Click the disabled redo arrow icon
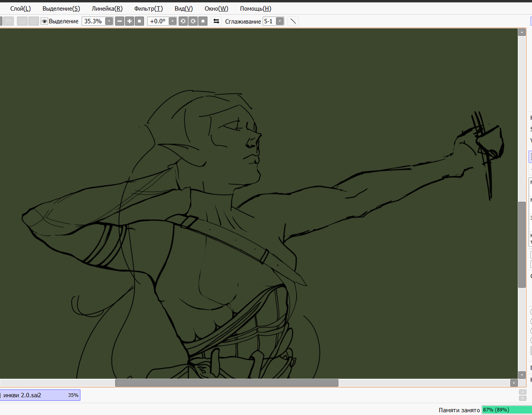The width and height of the screenshot is (532, 415). [8, 21]
